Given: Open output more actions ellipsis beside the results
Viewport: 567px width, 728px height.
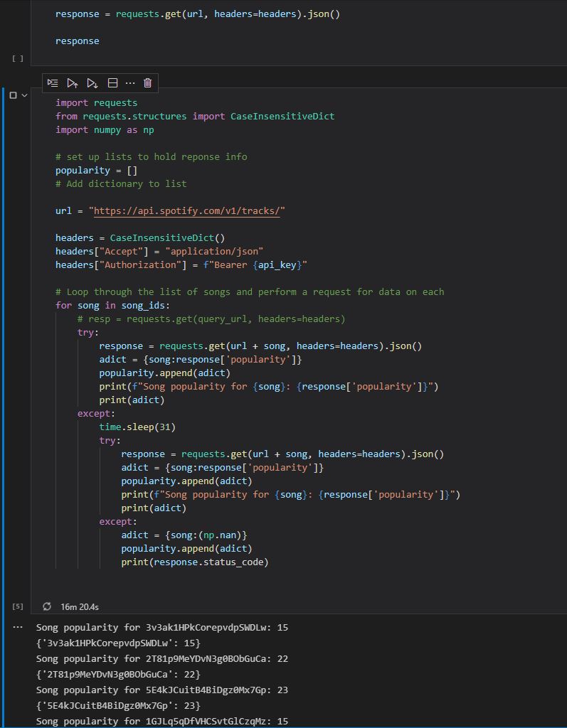Looking at the screenshot, I should tap(18, 627).
